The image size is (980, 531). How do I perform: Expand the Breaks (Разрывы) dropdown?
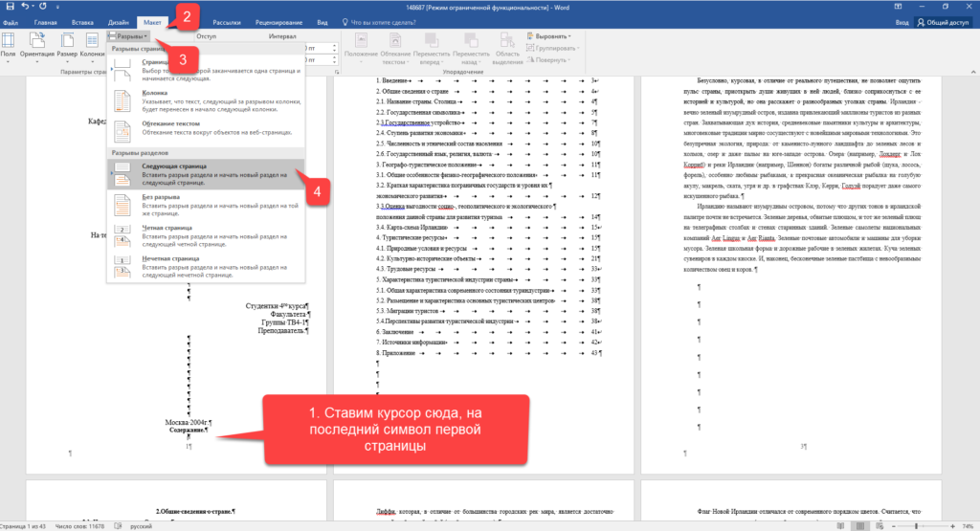127,35
